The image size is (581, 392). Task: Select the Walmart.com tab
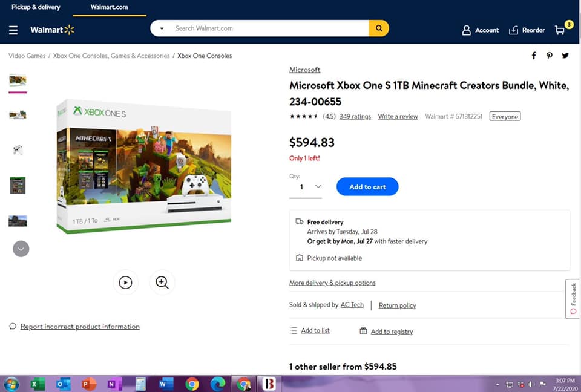(x=110, y=7)
